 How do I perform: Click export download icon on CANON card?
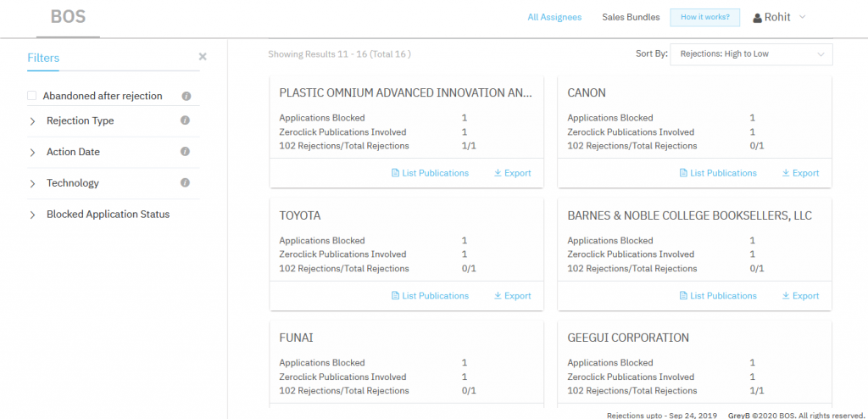coord(786,173)
